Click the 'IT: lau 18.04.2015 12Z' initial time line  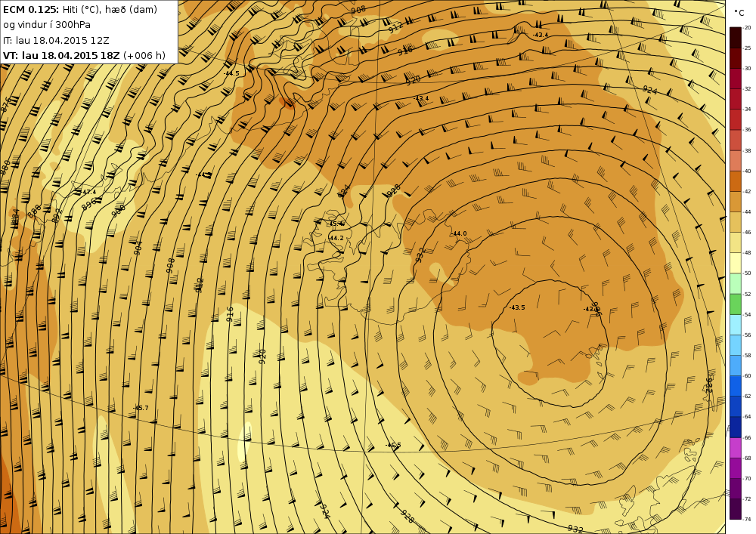(56, 40)
